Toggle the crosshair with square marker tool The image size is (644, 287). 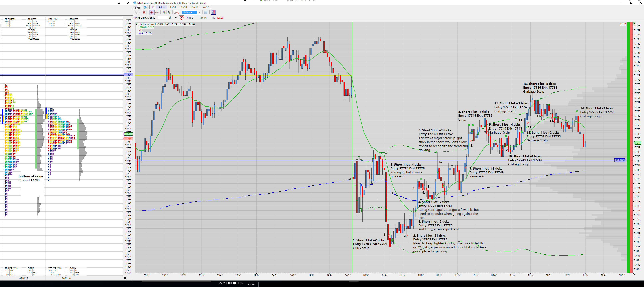coord(157,12)
